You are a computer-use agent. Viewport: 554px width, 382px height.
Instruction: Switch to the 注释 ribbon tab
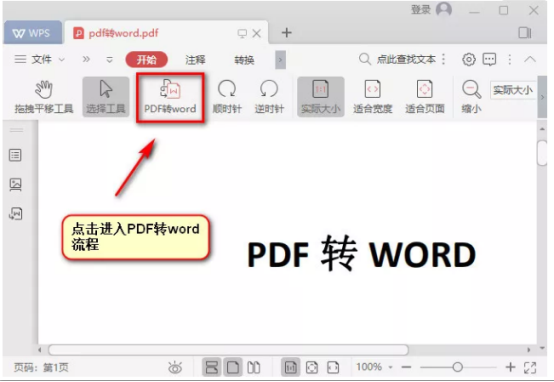[x=195, y=60]
